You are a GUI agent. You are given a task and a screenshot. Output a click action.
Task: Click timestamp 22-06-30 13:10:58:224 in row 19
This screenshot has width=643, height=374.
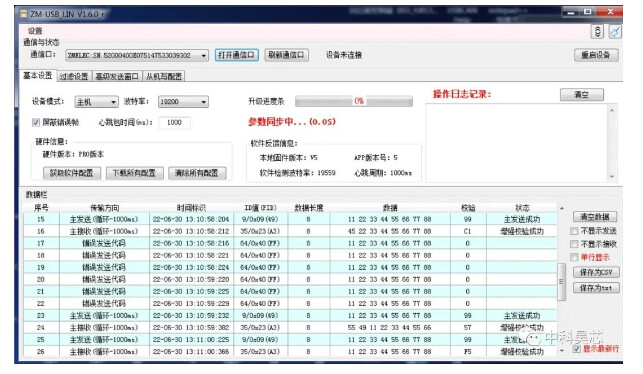(x=191, y=267)
